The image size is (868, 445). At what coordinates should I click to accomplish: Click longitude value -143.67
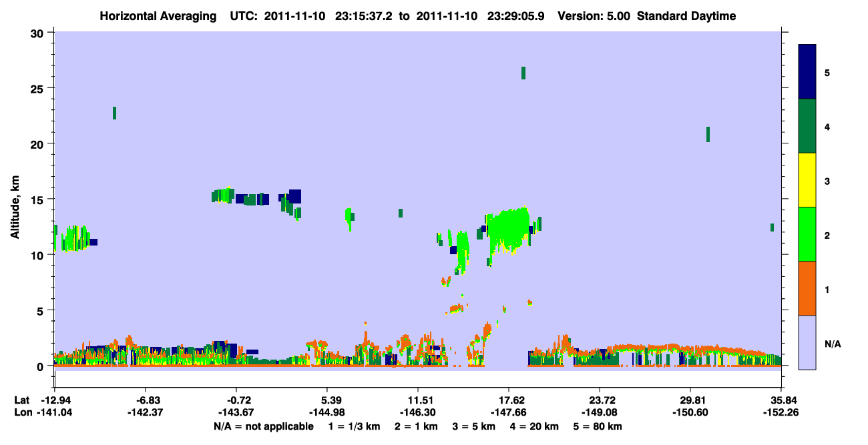coord(236,412)
